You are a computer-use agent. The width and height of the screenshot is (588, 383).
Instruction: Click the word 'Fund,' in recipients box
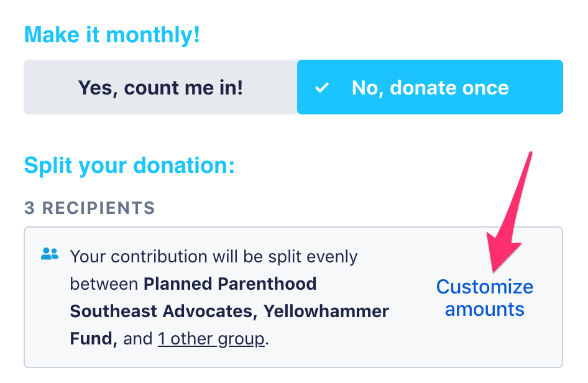tap(94, 339)
